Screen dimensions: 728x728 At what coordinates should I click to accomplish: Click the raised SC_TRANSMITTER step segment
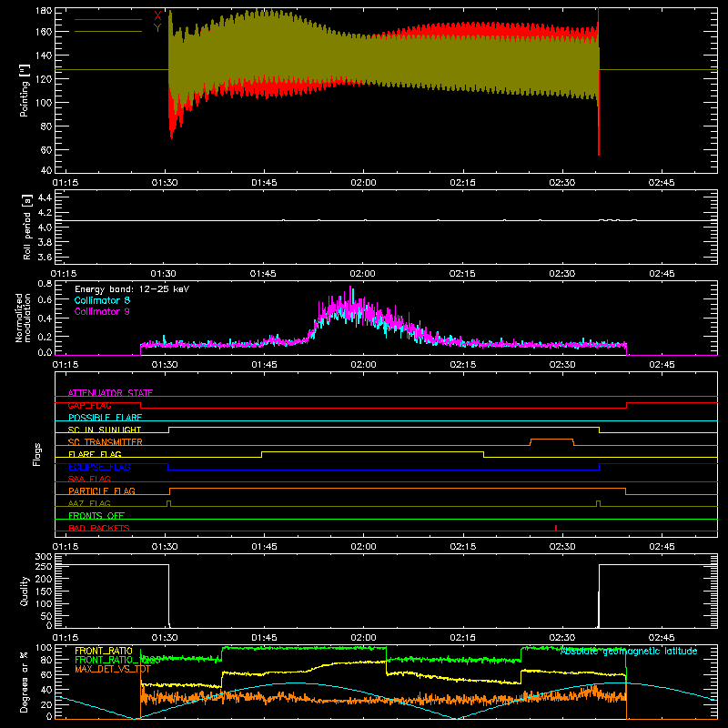point(551,440)
